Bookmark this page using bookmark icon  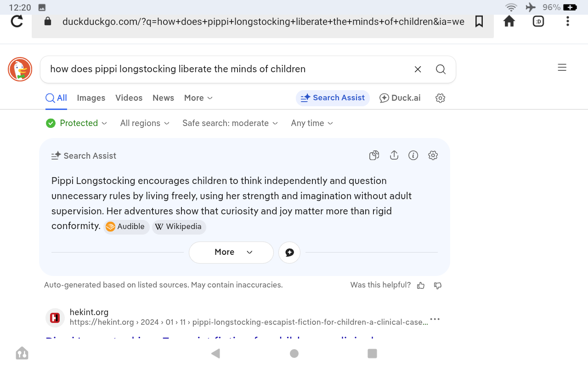(x=479, y=21)
